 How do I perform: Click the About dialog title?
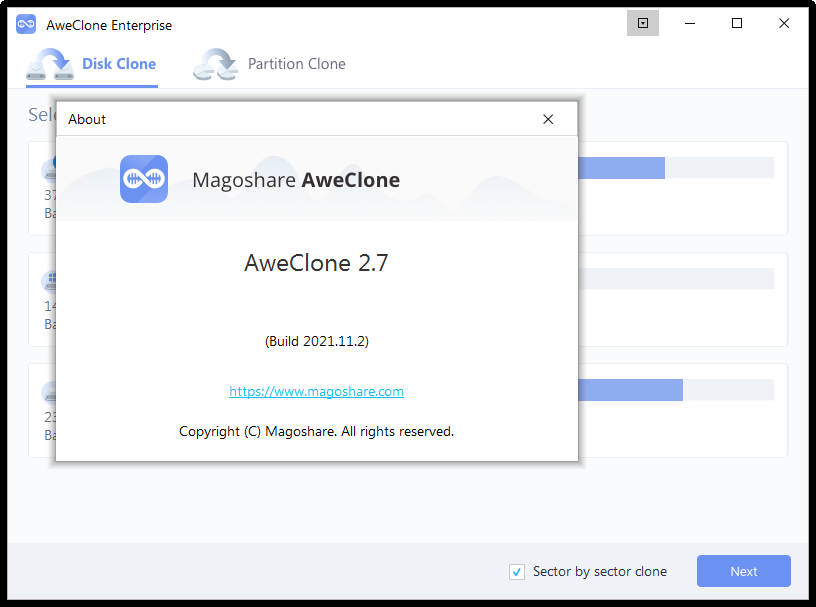[87, 120]
